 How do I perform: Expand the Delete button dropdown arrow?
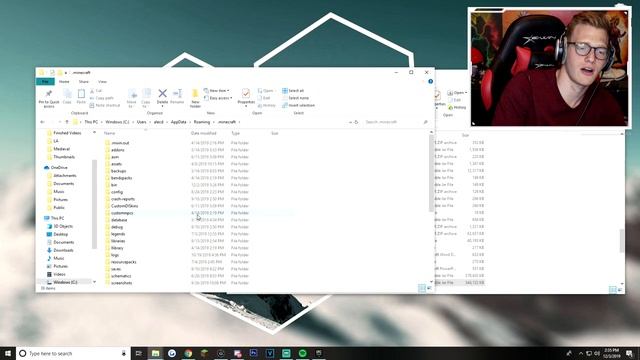(x=162, y=107)
